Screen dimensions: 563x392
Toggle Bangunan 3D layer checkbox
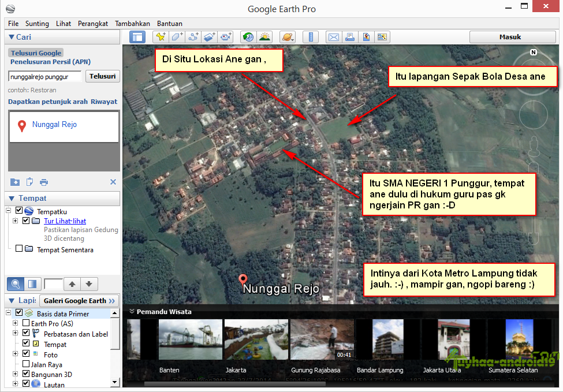pos(26,374)
